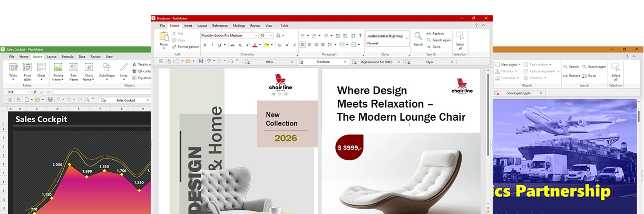The height and width of the screenshot is (214, 644).
Task: Click Select all in TextMaker
Action: [460, 40]
